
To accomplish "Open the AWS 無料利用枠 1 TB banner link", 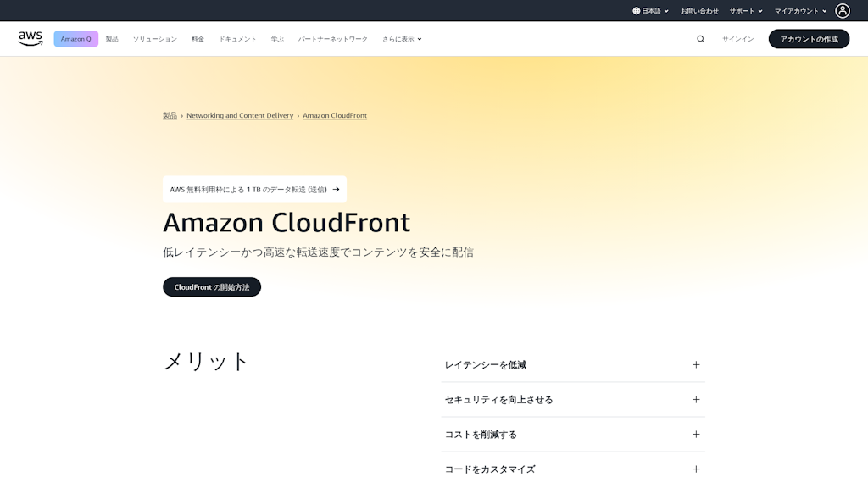I will tap(254, 190).
